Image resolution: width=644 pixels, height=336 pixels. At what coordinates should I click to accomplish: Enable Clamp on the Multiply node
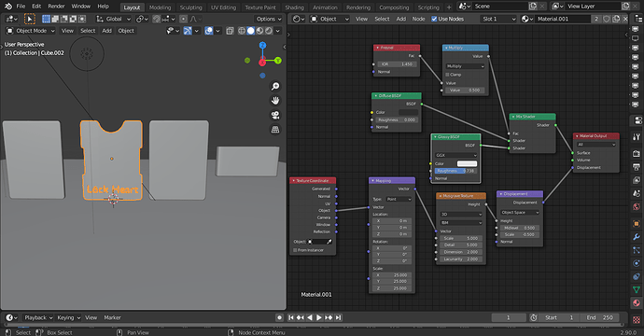448,75
